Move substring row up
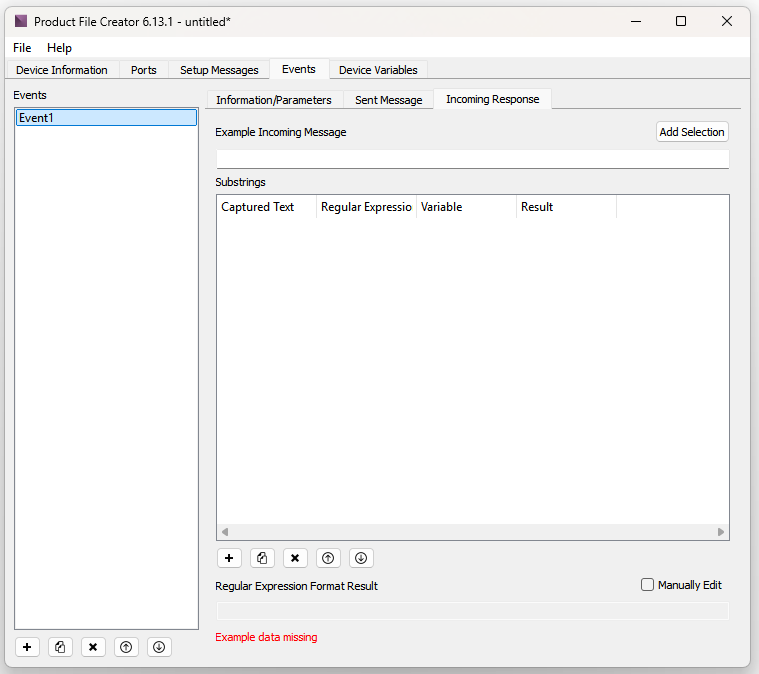This screenshot has width=759, height=674. (x=328, y=558)
